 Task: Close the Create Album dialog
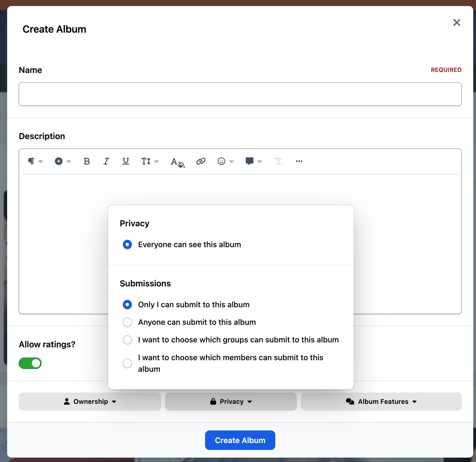[457, 22]
